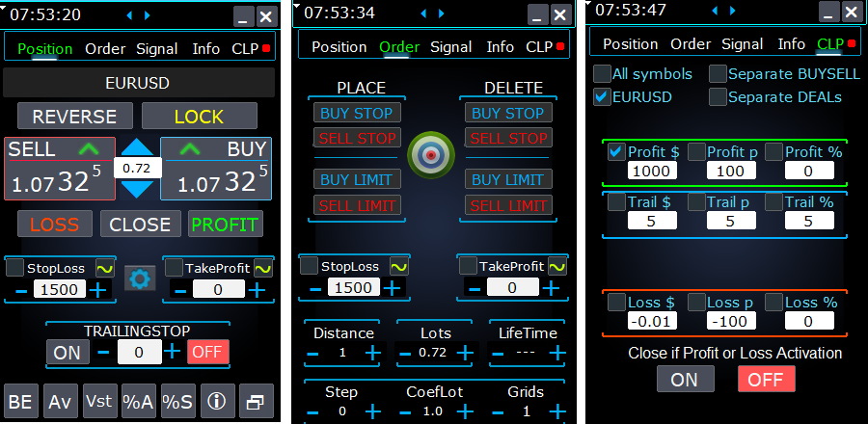Increase Step value with plus
868x424 pixels.
(x=372, y=411)
